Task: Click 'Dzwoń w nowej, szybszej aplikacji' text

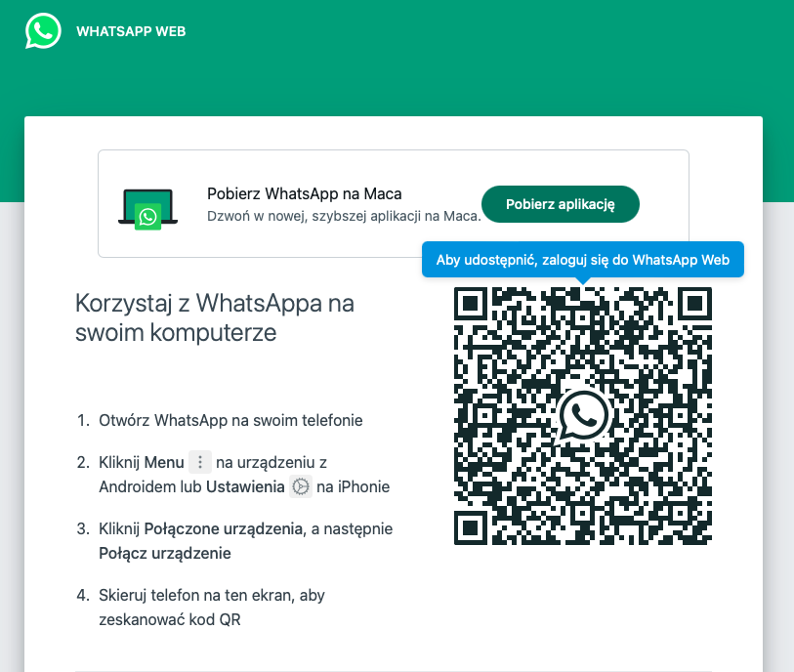Action: point(344,216)
